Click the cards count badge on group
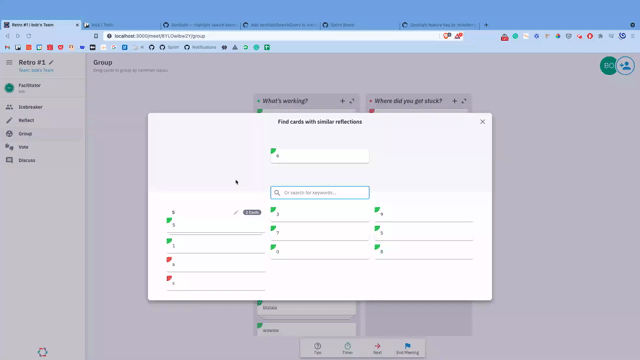640x360 pixels. 252,212
